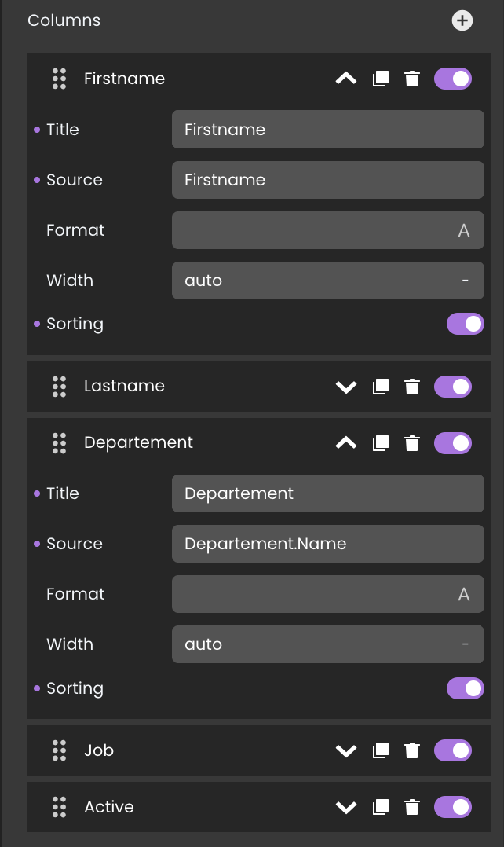Disable Sorting for Firstname column
Image resolution: width=504 pixels, height=847 pixels.
click(465, 324)
